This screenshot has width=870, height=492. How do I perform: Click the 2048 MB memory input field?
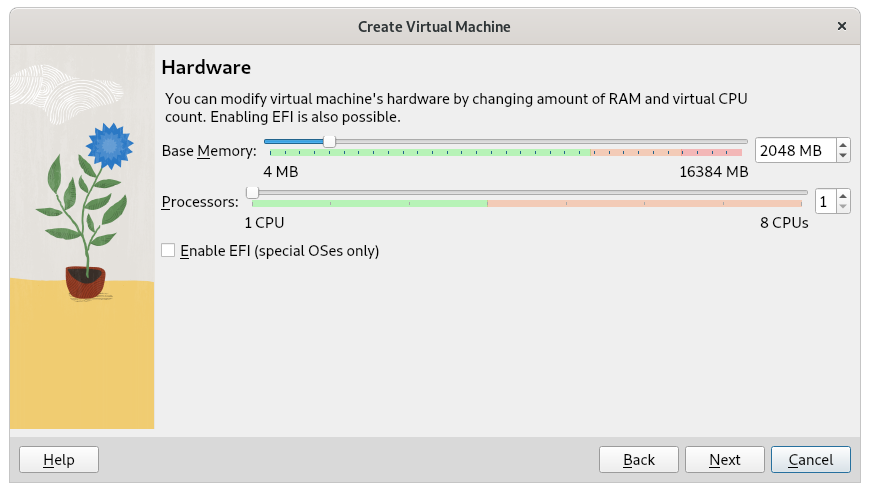(795, 150)
